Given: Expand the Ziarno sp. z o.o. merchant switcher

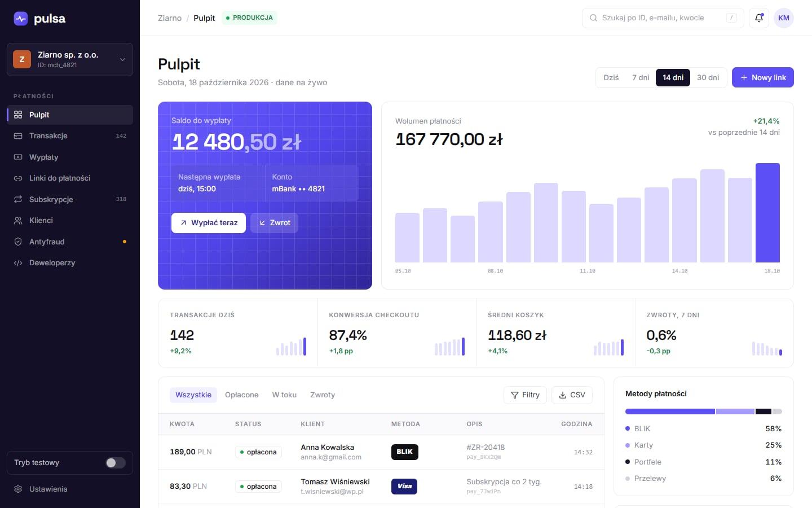Looking at the screenshot, I should click(70, 59).
